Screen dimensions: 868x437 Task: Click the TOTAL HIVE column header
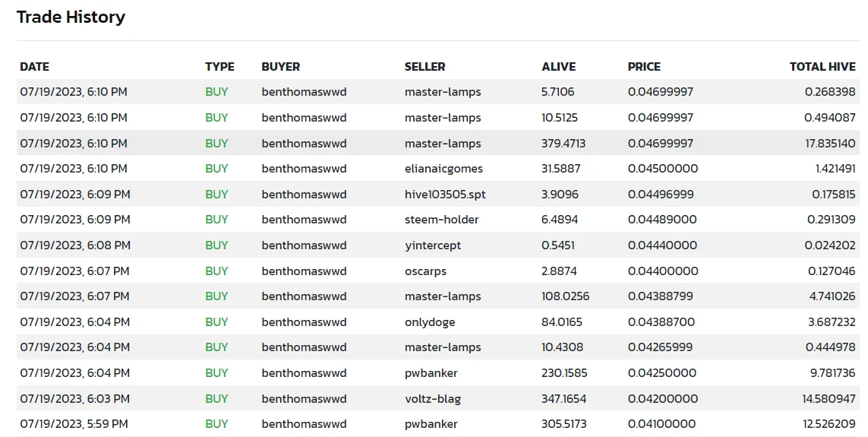click(x=822, y=67)
